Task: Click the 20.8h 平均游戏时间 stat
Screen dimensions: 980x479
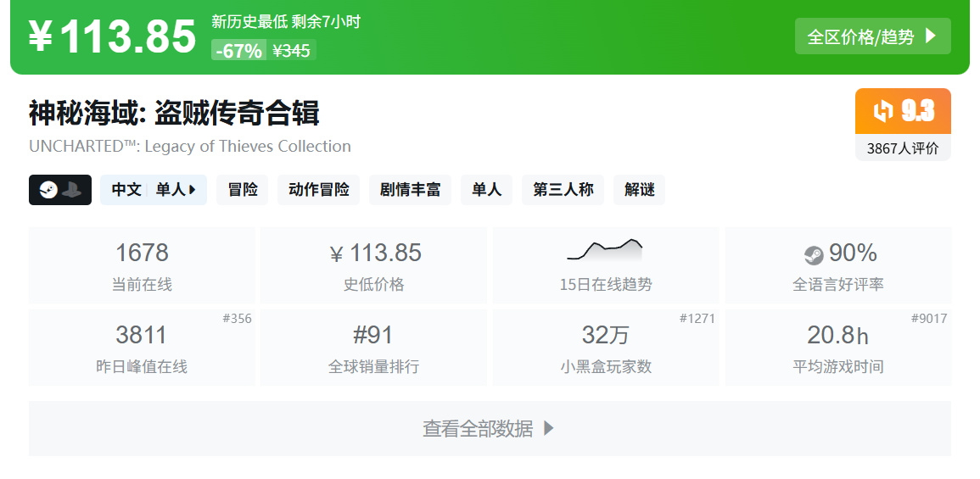Action: pyautogui.click(x=837, y=348)
